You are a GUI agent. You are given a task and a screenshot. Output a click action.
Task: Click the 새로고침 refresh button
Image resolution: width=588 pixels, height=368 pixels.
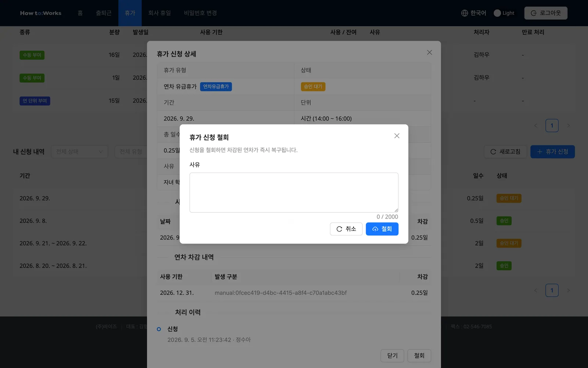tap(505, 152)
